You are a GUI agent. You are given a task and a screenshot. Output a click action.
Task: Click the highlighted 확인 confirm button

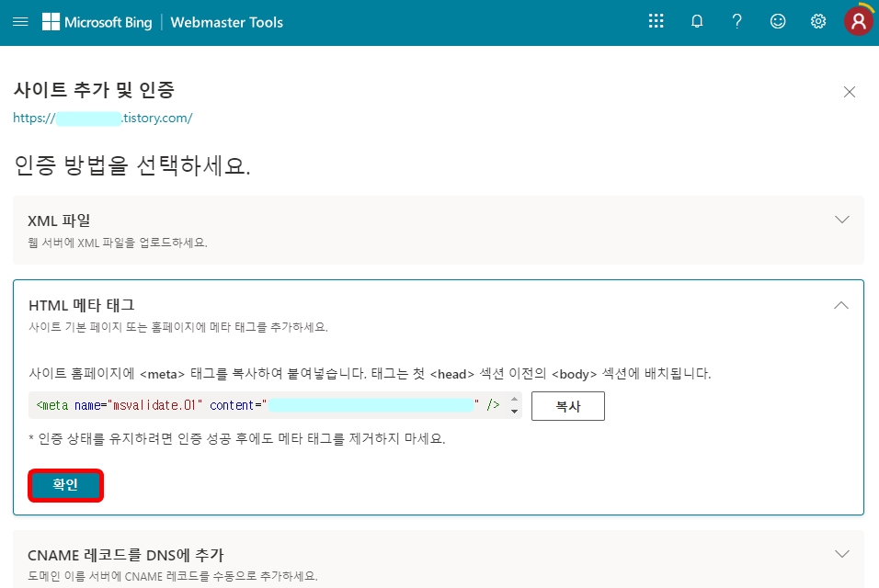pyautogui.click(x=65, y=485)
